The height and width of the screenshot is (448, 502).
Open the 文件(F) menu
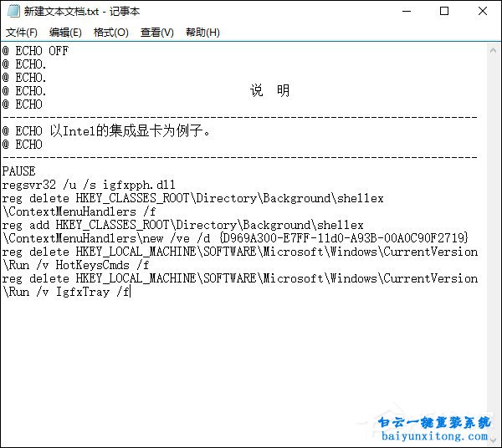[x=22, y=33]
